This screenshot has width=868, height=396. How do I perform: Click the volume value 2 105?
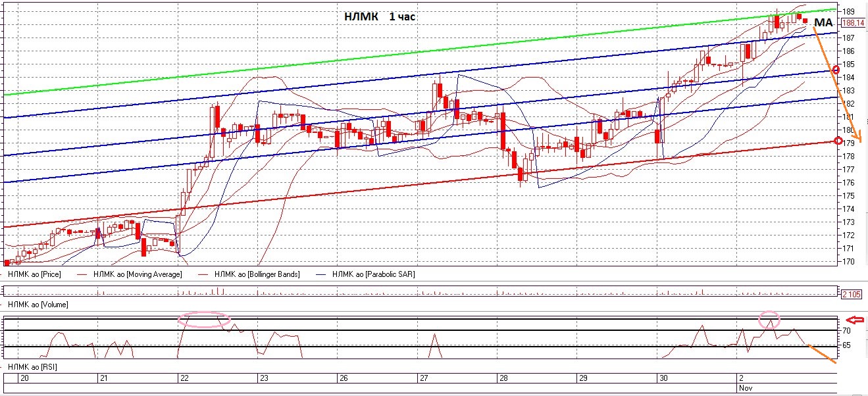853,293
